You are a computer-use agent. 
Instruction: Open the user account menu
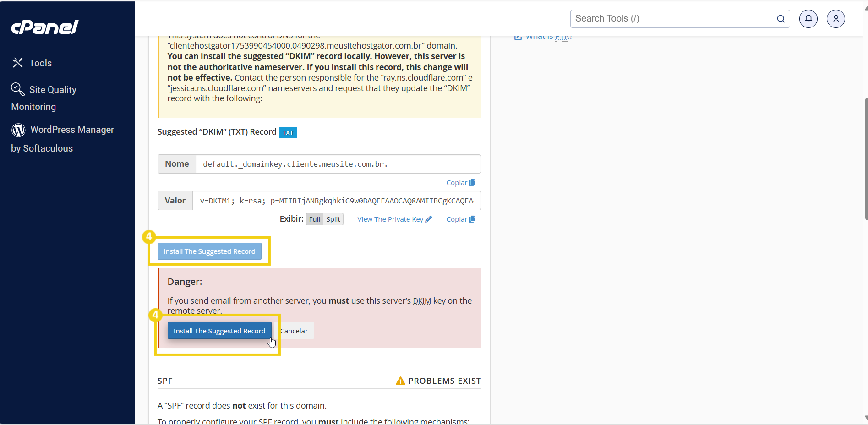(836, 19)
